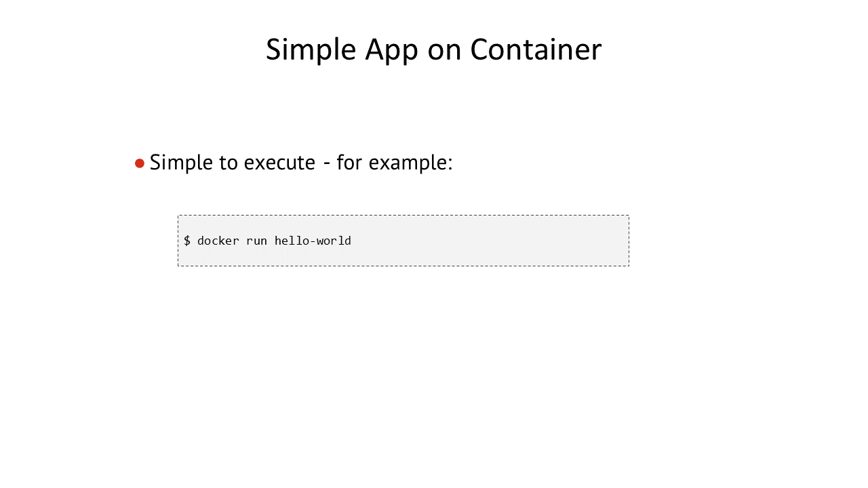
Task: Click the bullet text "Simple to execute"
Action: coord(233,163)
